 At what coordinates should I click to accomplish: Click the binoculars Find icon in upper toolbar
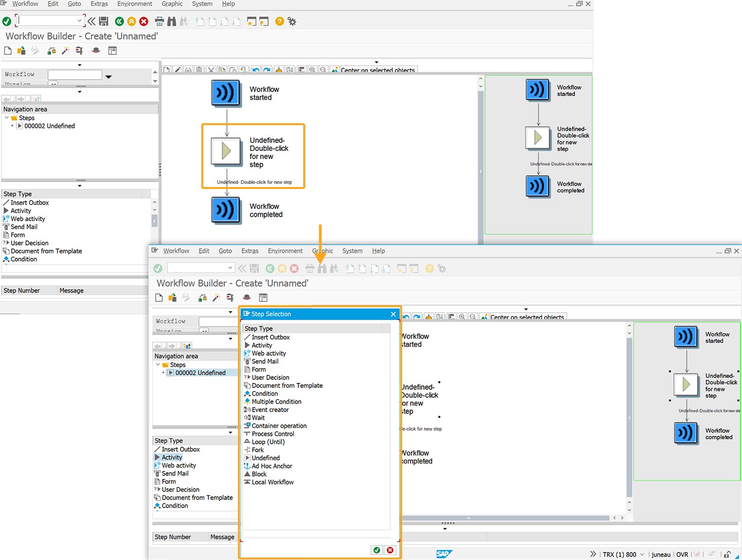pyautogui.click(x=172, y=21)
